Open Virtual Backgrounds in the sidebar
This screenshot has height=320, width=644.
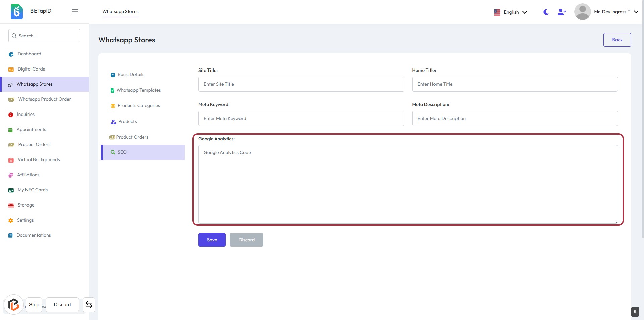click(x=39, y=159)
